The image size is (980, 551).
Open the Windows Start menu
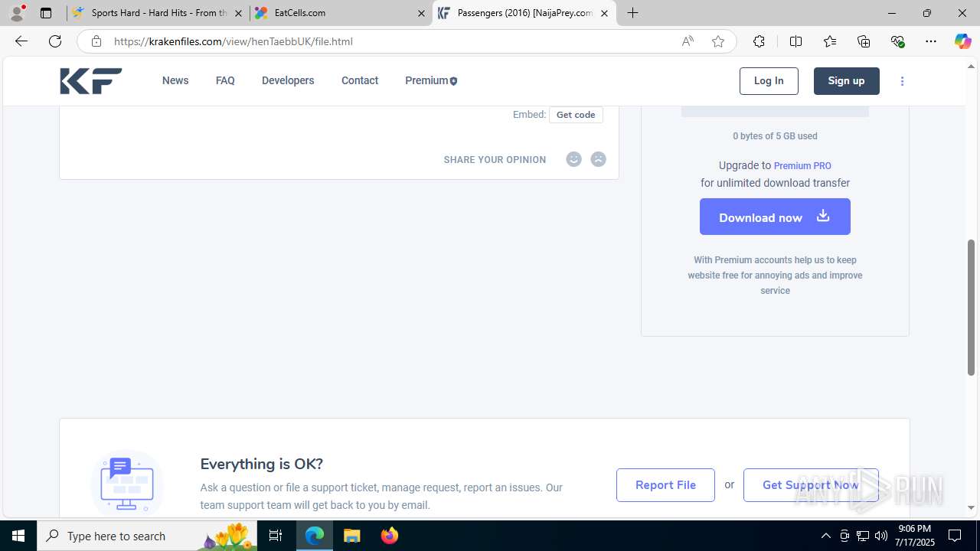[x=18, y=536]
